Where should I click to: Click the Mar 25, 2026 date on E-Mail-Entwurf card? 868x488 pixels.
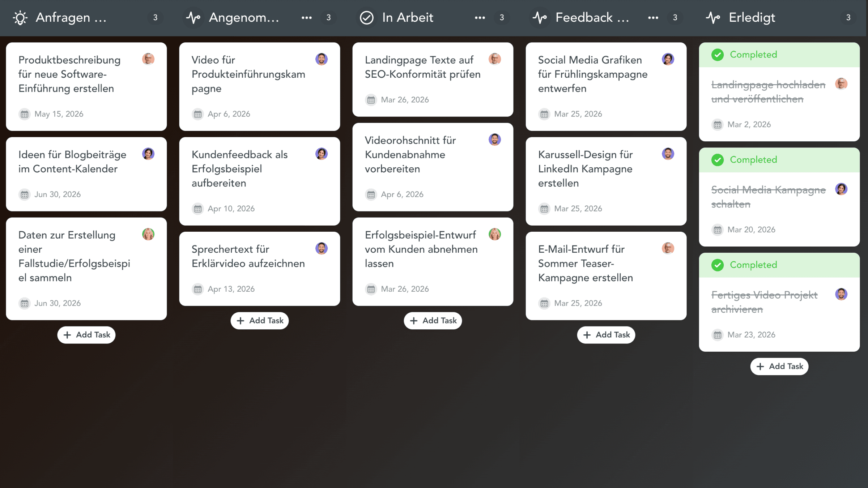[x=578, y=303]
